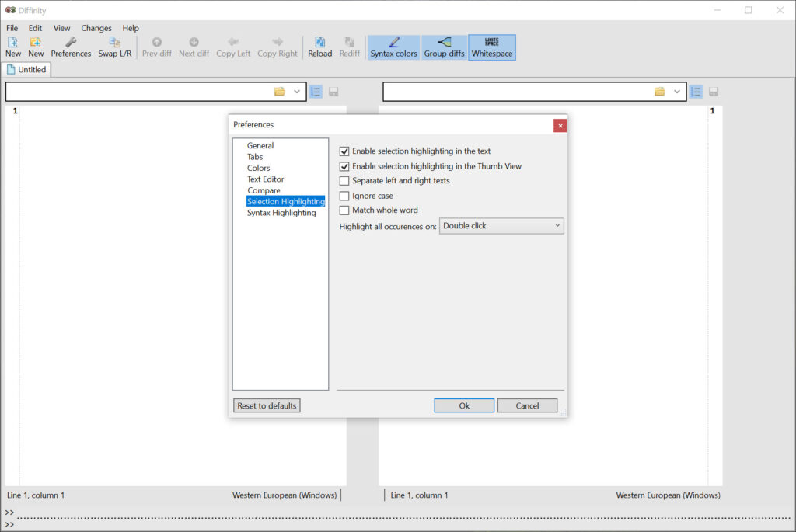Click the Copy Right arrow icon
Image resolution: width=796 pixels, height=532 pixels.
click(278, 47)
